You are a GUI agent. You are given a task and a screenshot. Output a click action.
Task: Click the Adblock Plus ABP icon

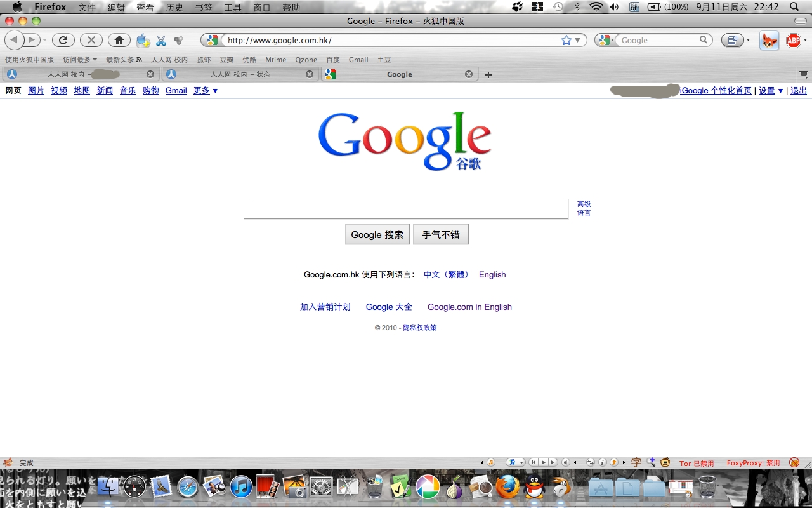click(x=793, y=41)
